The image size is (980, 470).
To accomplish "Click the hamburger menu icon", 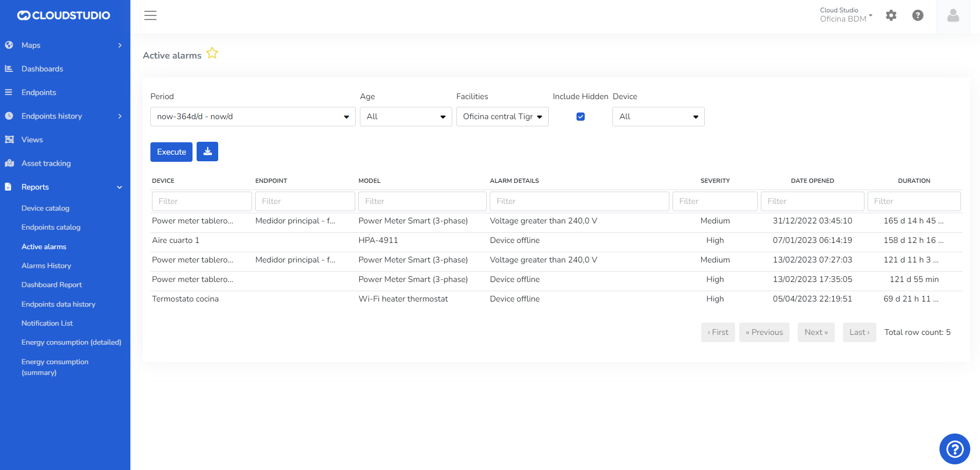I will [150, 15].
